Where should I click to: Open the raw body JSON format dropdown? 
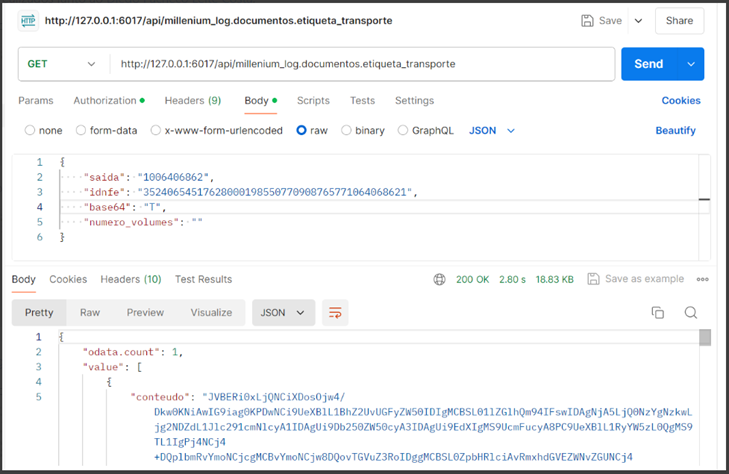coord(492,130)
